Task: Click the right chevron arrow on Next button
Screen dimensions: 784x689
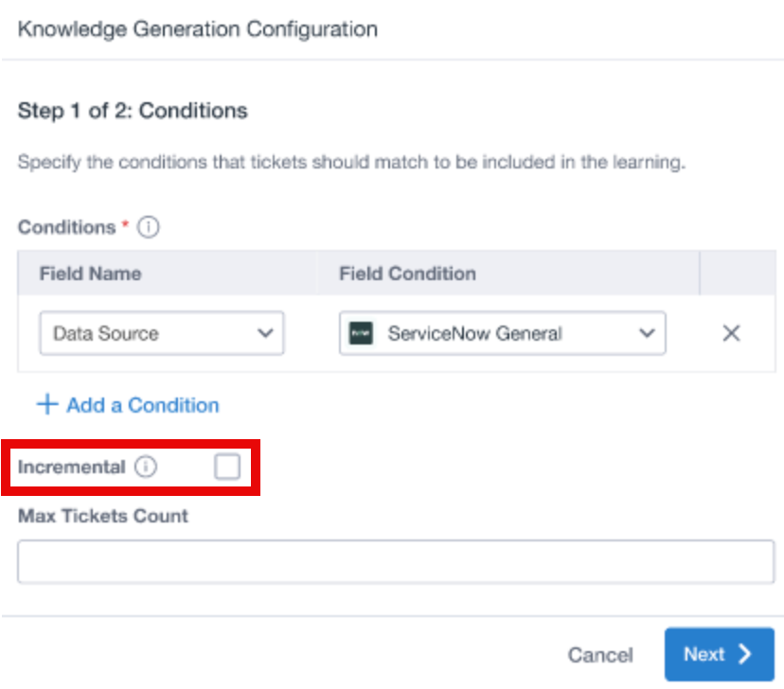Action: point(745,654)
